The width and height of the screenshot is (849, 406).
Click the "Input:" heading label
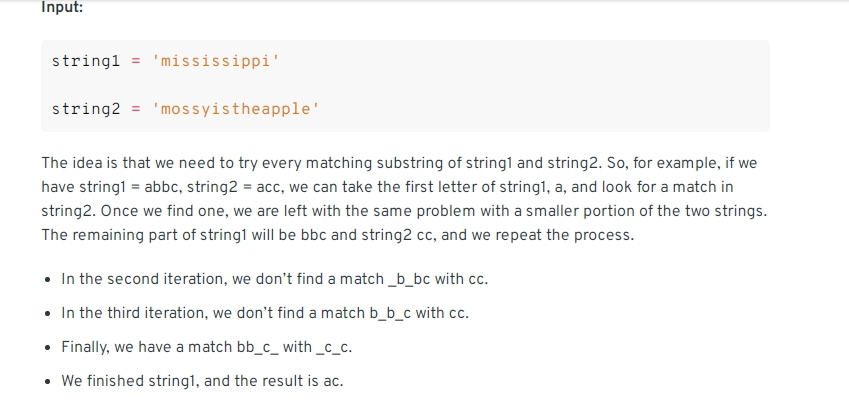62,8
